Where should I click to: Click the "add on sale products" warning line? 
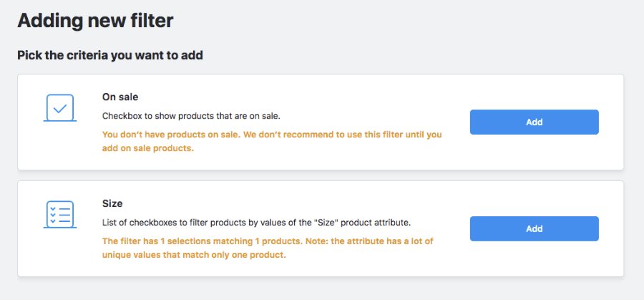[148, 149]
